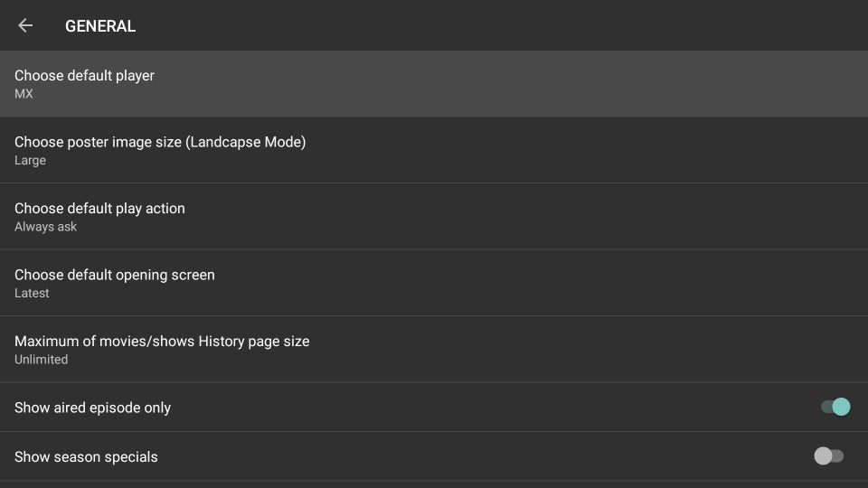
Task: Go back using the arrow icon
Action: (25, 25)
